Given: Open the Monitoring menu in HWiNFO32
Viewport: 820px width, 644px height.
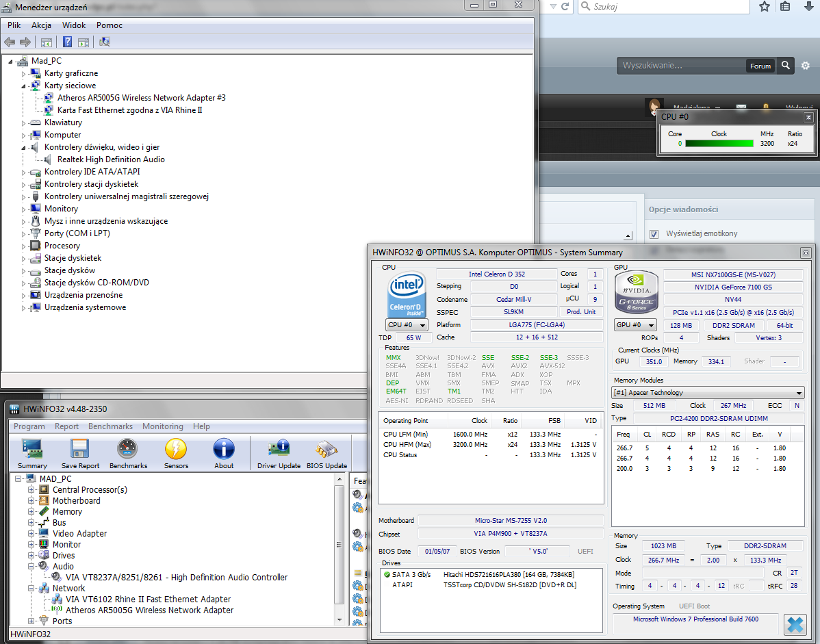Looking at the screenshot, I should pyautogui.click(x=163, y=426).
